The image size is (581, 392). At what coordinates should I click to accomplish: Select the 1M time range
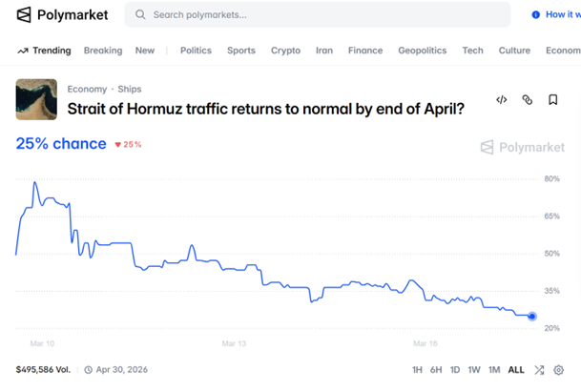point(494,370)
